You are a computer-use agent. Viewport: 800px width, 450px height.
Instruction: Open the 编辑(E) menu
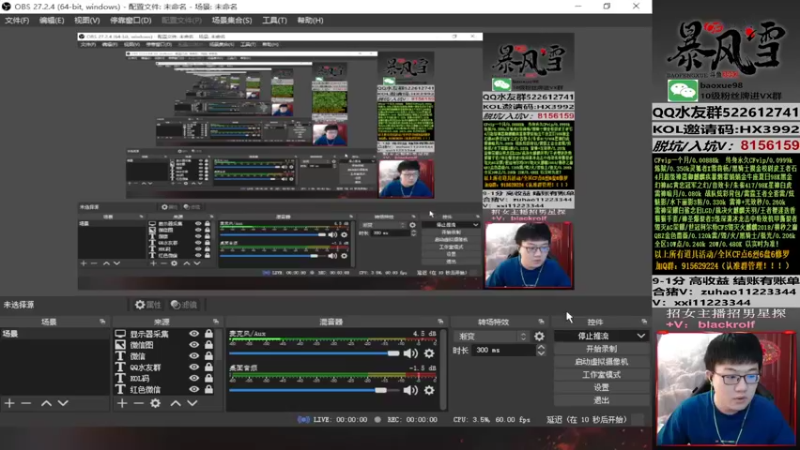(52, 20)
